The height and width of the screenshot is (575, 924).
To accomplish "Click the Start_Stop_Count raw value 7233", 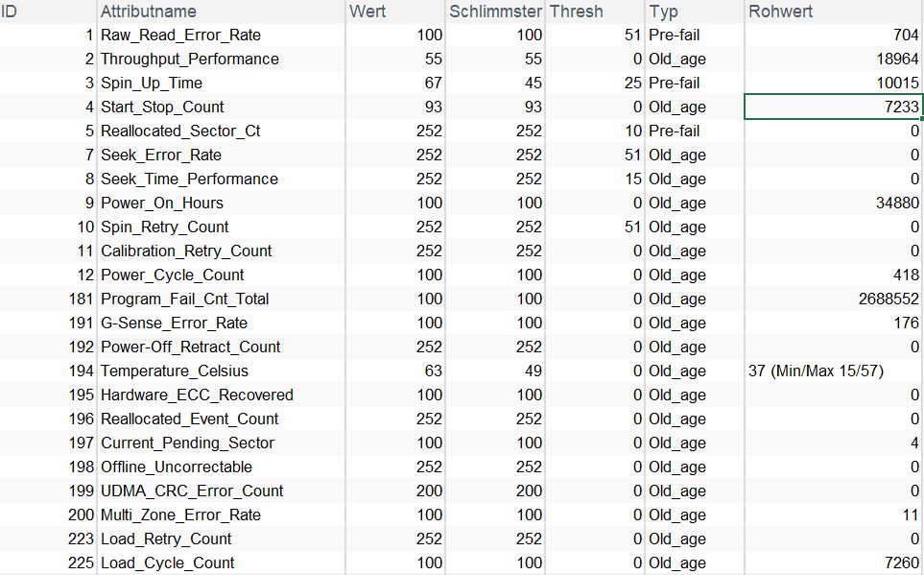I will [901, 108].
